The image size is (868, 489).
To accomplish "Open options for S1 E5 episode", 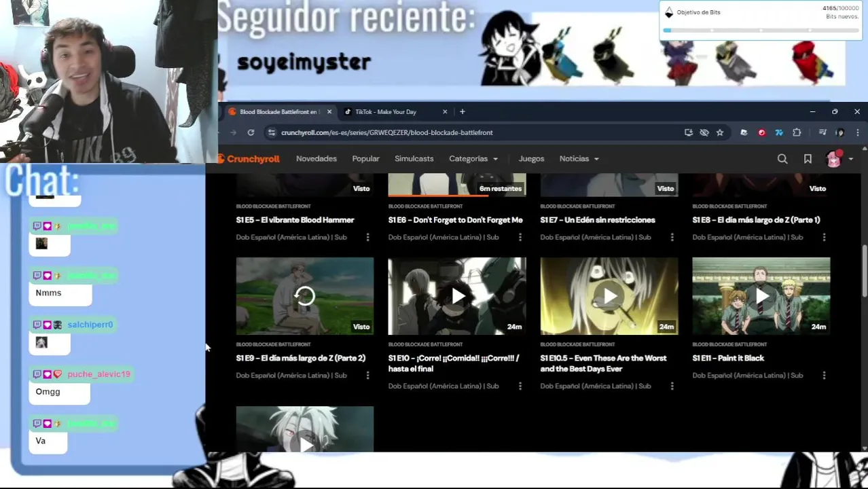I will (x=367, y=237).
